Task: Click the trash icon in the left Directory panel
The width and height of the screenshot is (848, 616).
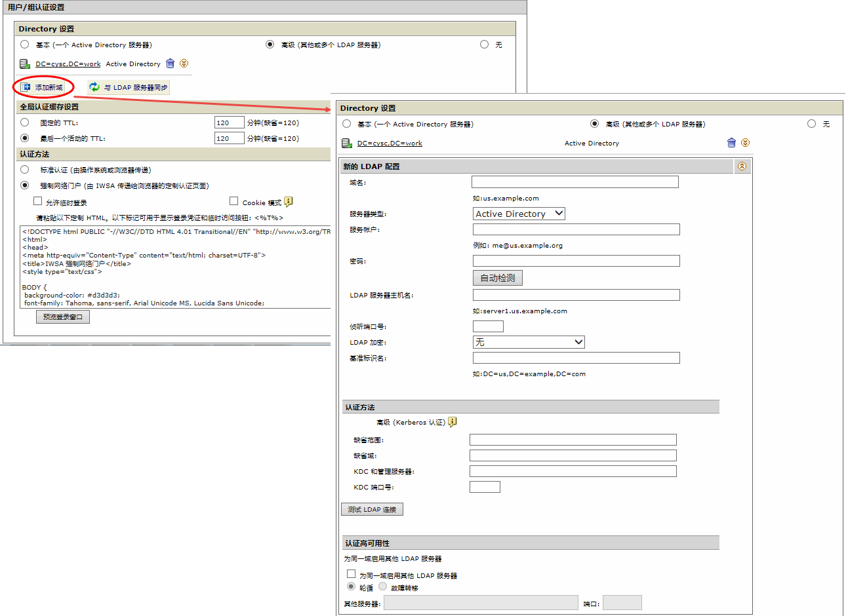Action: (x=171, y=64)
